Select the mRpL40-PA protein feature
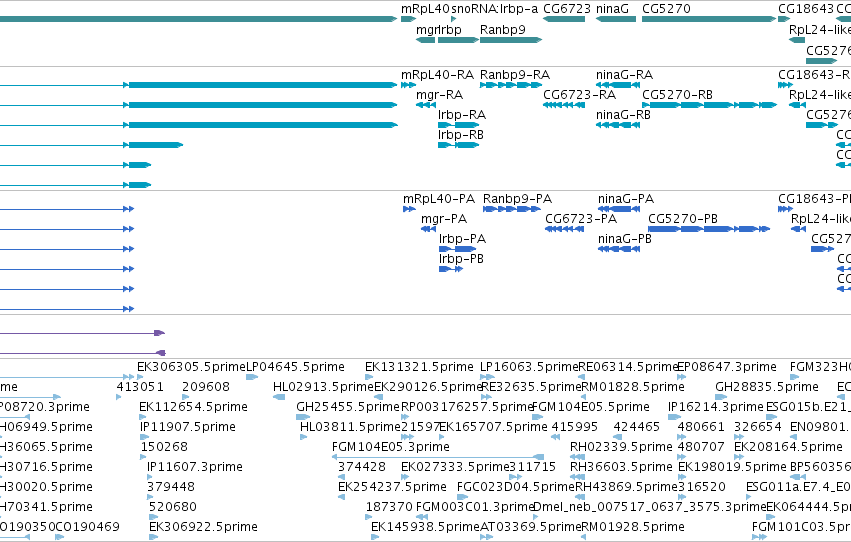This screenshot has width=851, height=542. (x=409, y=209)
